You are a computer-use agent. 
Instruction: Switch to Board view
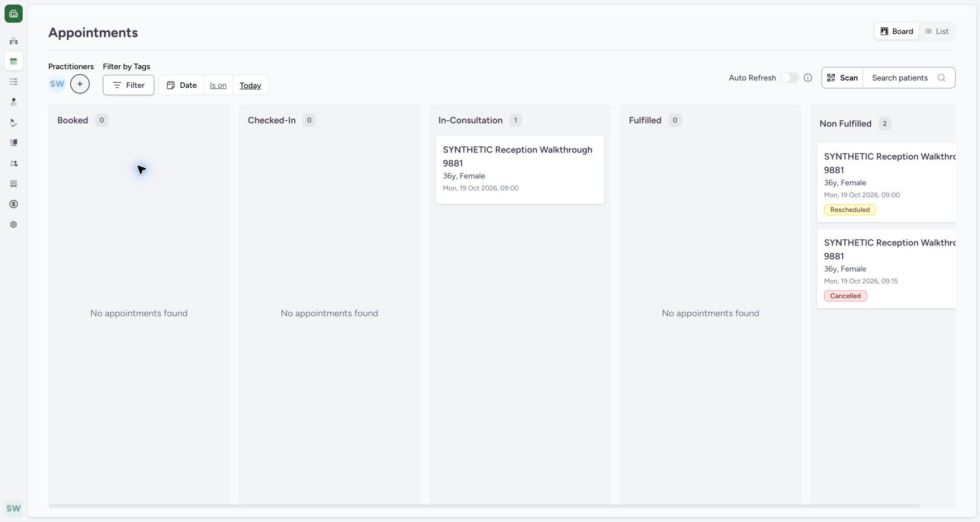click(x=897, y=31)
